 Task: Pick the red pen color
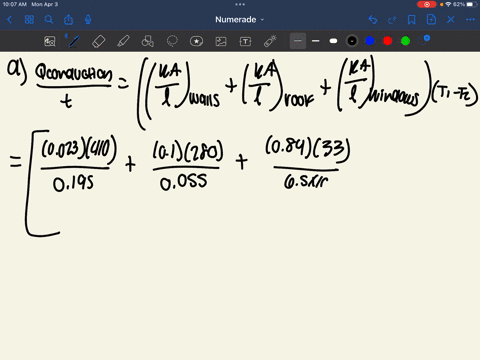click(x=388, y=41)
